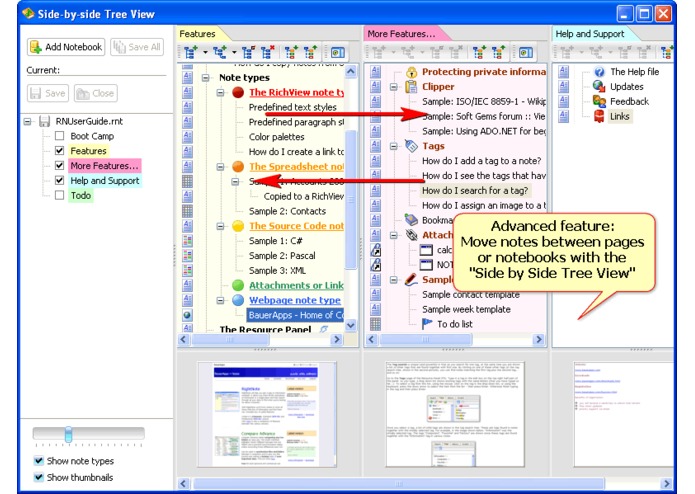This screenshot has width=695, height=494.
Task: Click the Close button under Current
Action: pos(96,93)
